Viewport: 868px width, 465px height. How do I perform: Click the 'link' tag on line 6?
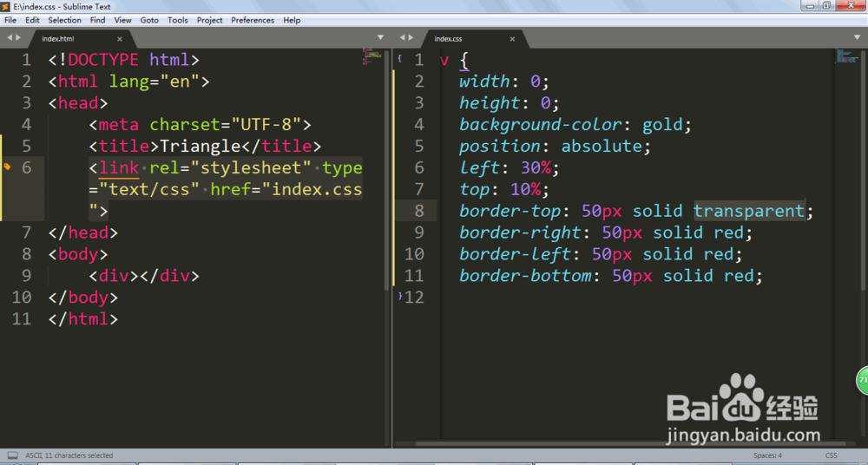(119, 167)
